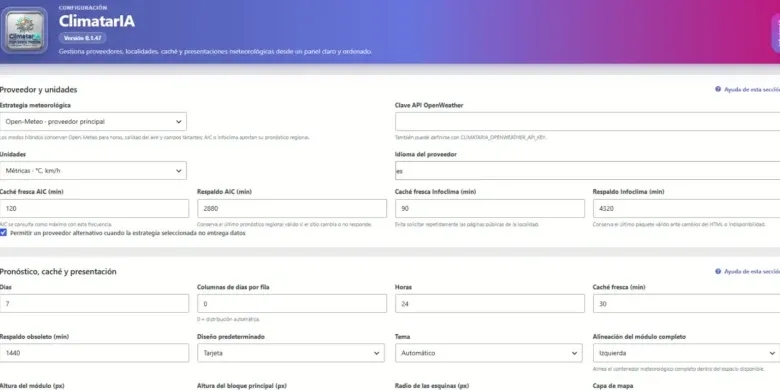Focus Caché fresca AIC field with 120
This screenshot has height=390, width=780.
pyautogui.click(x=94, y=208)
